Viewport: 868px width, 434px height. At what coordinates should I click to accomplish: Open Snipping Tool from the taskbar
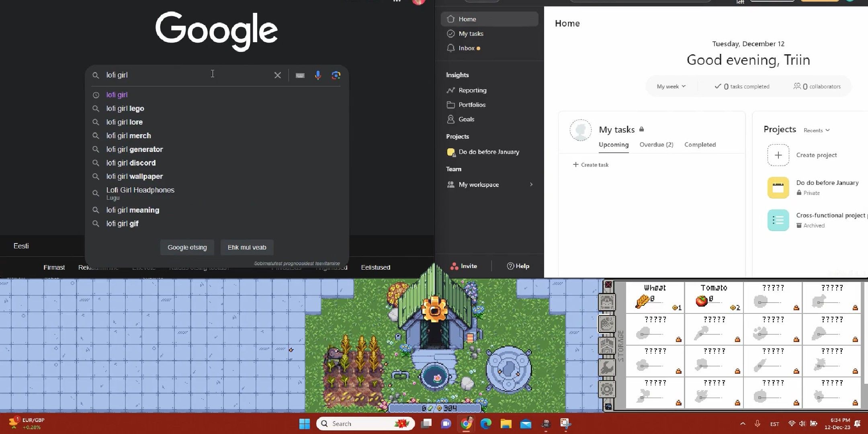(x=566, y=424)
